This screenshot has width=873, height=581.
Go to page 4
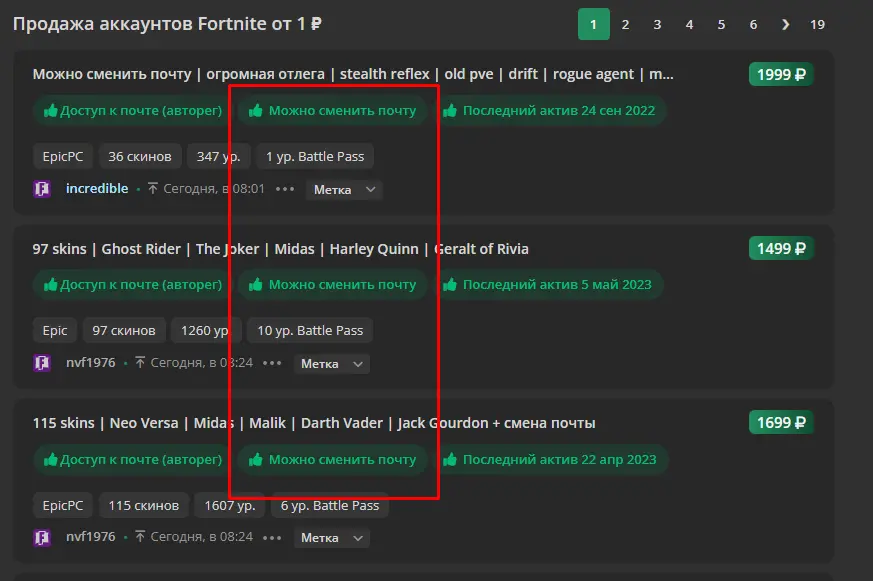pyautogui.click(x=689, y=24)
